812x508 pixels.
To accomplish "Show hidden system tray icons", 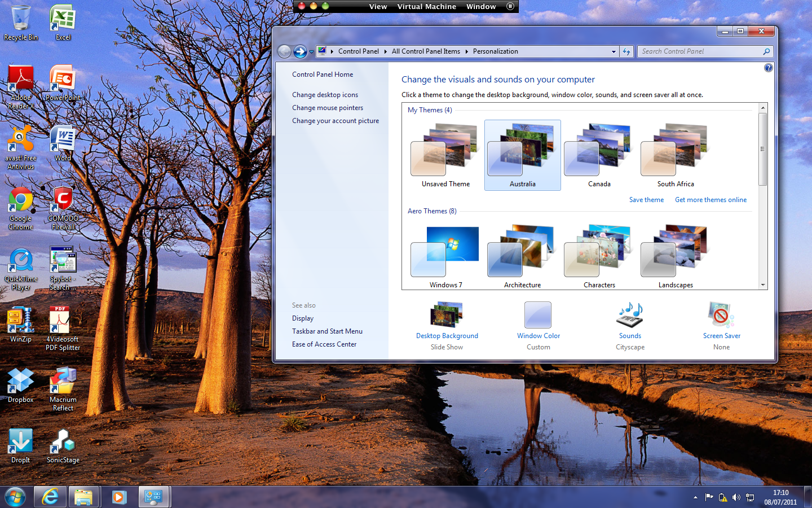I will point(695,497).
